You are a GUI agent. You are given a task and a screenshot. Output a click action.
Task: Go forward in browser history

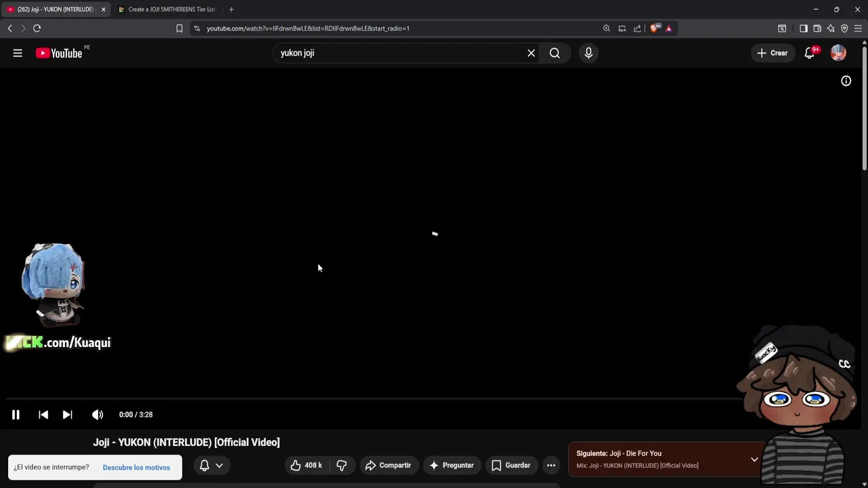coord(23,28)
